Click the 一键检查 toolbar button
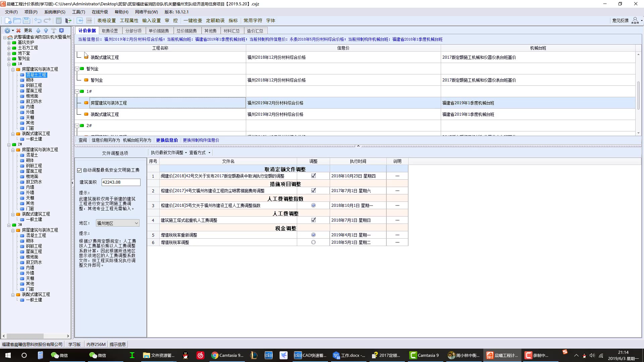Image resolution: width=644 pixels, height=362 pixels. [193, 20]
